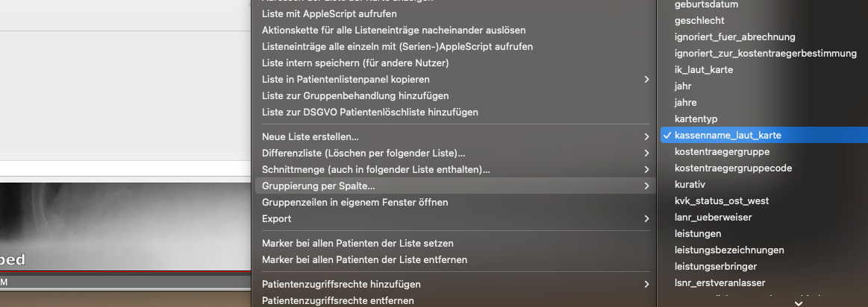
Task: Expand the Export submenu chevron
Action: pos(646,218)
